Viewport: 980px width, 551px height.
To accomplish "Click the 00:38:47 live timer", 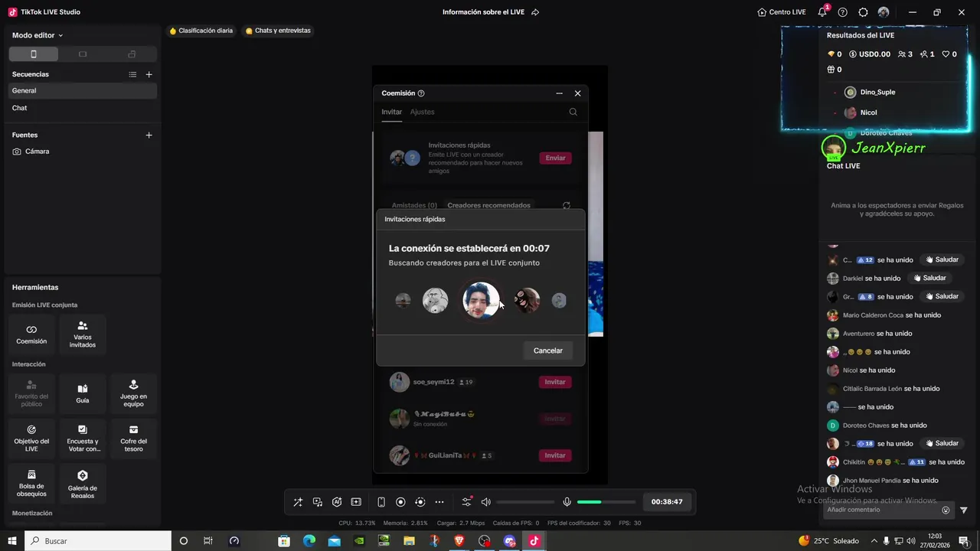I will [667, 502].
